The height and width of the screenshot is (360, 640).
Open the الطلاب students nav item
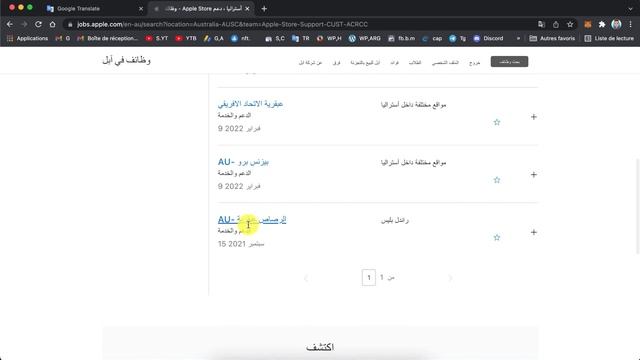[x=415, y=62]
